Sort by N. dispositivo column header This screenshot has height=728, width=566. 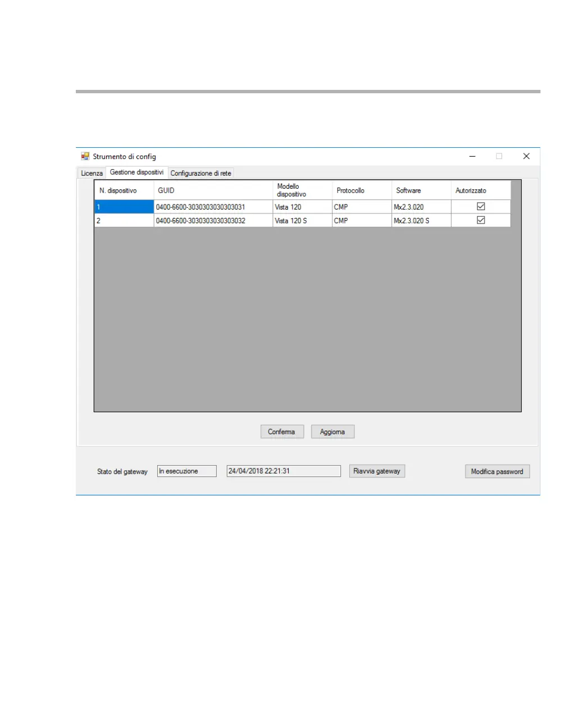124,190
